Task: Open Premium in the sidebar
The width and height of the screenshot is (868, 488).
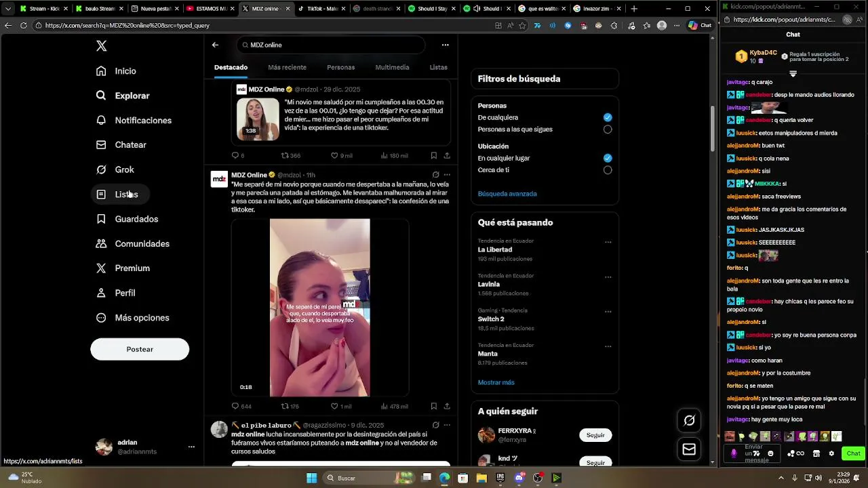Action: click(123, 268)
